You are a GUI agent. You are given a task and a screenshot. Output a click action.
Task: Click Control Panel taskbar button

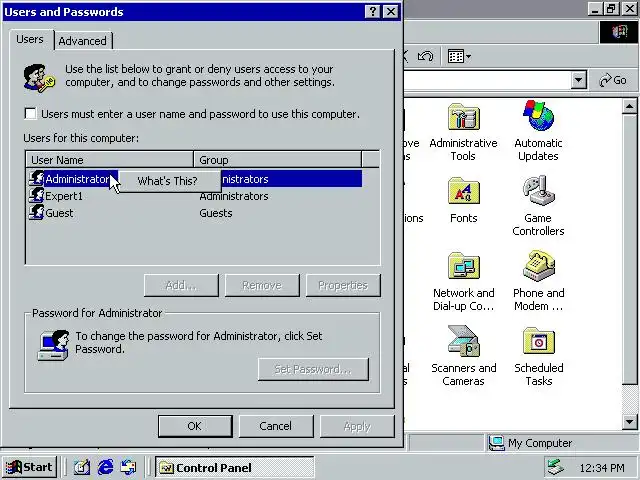coord(235,467)
